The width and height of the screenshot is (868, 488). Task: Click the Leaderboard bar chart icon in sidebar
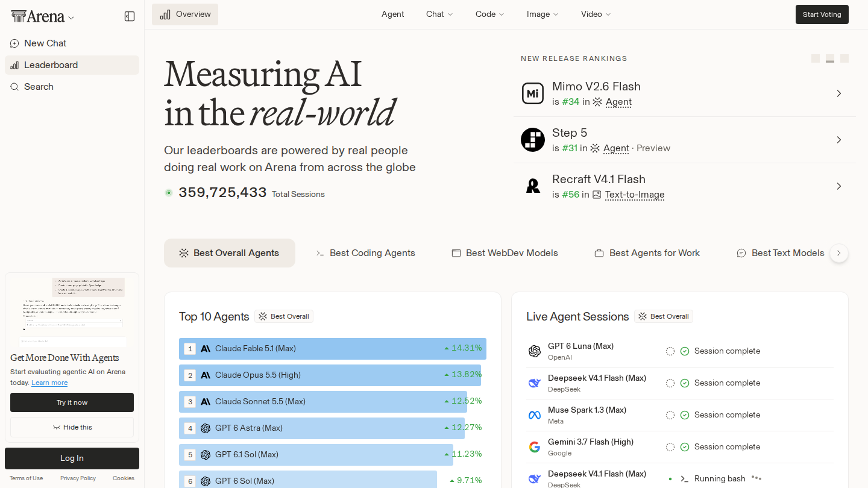[x=14, y=65]
